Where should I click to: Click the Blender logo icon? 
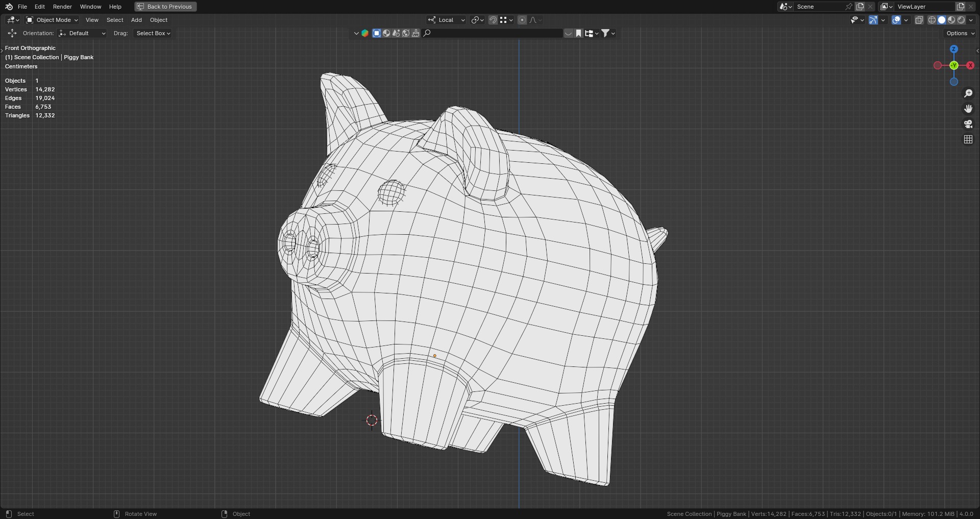click(9, 7)
